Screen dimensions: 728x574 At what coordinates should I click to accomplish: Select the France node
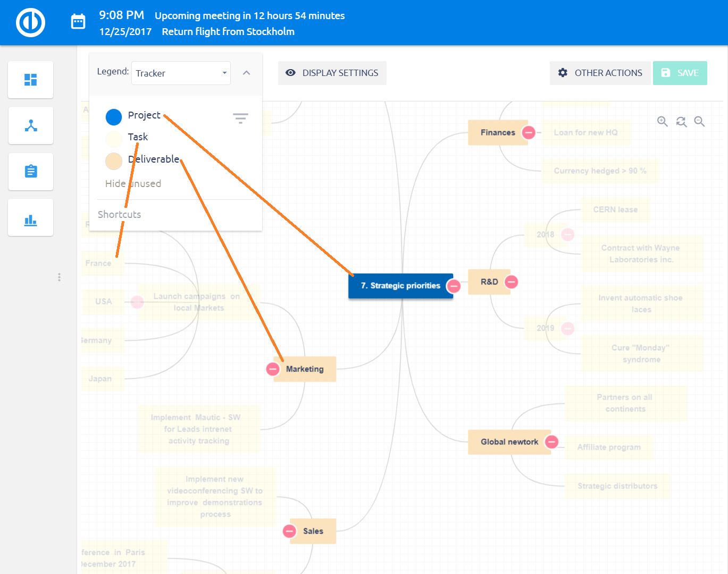[x=103, y=263]
